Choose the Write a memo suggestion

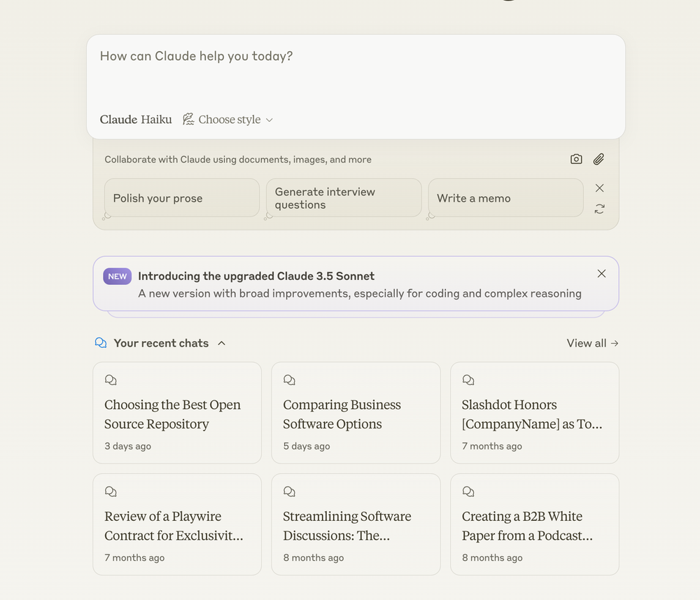point(505,198)
